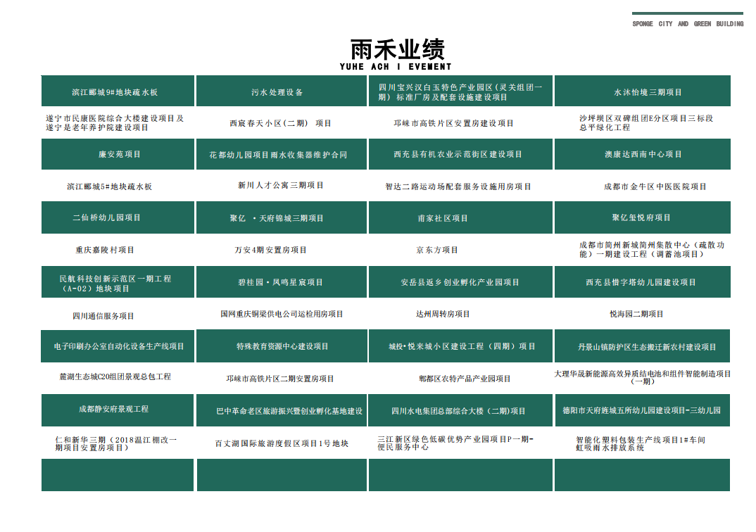
Task: Click the SPONGE CITY AND GREEN BUILDING header
Action: tap(687, 24)
